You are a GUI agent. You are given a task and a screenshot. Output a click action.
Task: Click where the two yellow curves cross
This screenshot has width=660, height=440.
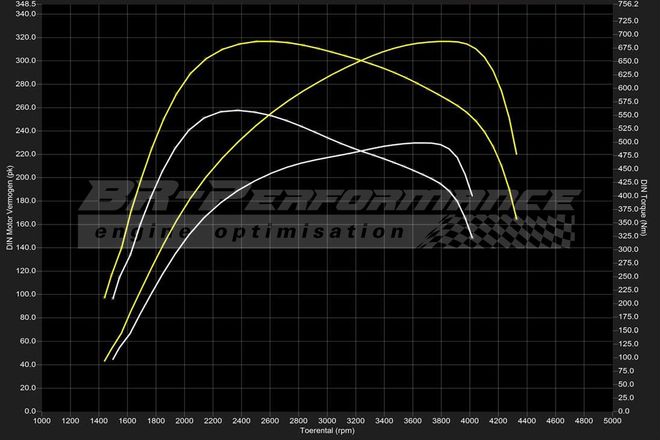click(361, 62)
